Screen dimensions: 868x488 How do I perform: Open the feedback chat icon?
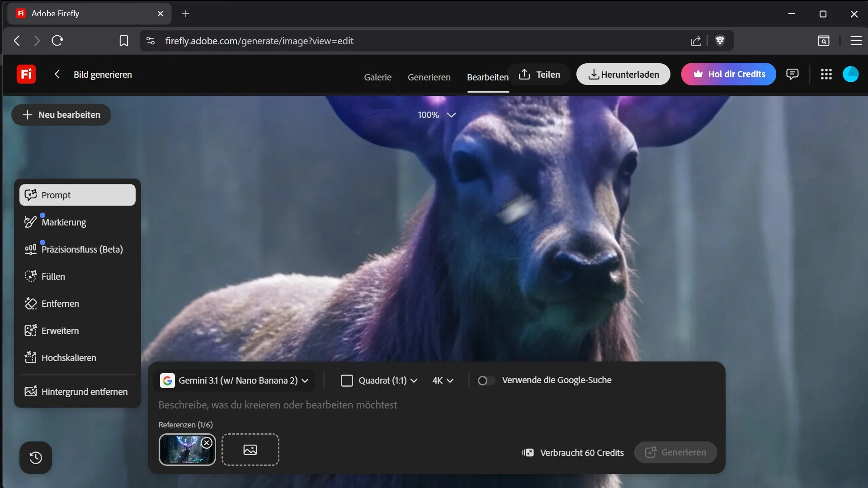pos(792,74)
